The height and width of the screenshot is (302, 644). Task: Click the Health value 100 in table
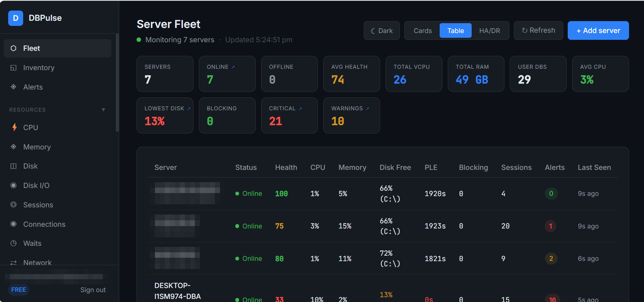coord(282,194)
